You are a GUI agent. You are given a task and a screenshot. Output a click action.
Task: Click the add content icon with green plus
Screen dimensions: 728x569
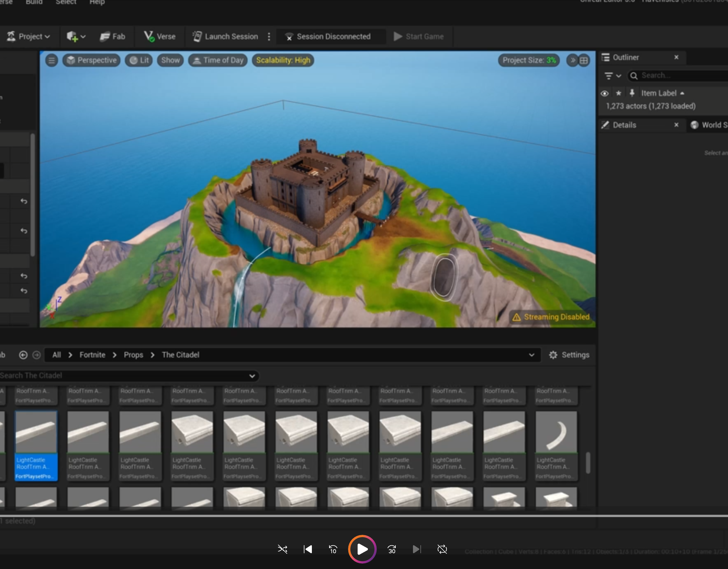76,37
